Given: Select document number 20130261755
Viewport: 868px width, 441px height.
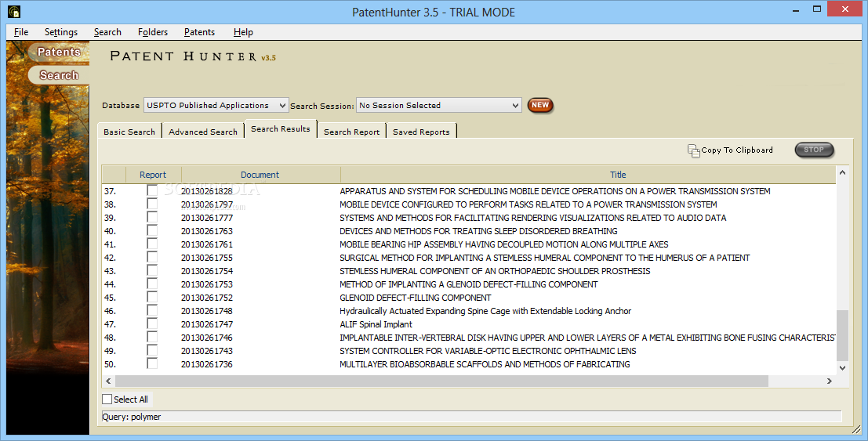Looking at the screenshot, I should pyautogui.click(x=207, y=257).
